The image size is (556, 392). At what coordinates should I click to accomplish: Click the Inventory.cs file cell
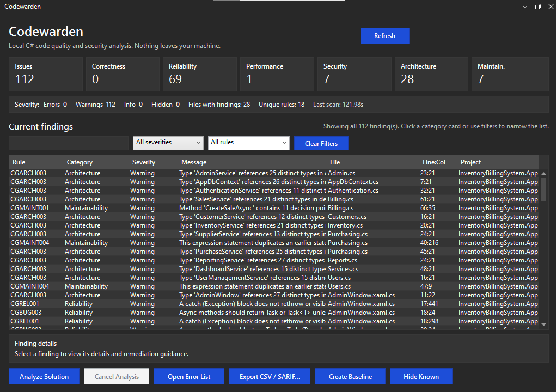345,225
